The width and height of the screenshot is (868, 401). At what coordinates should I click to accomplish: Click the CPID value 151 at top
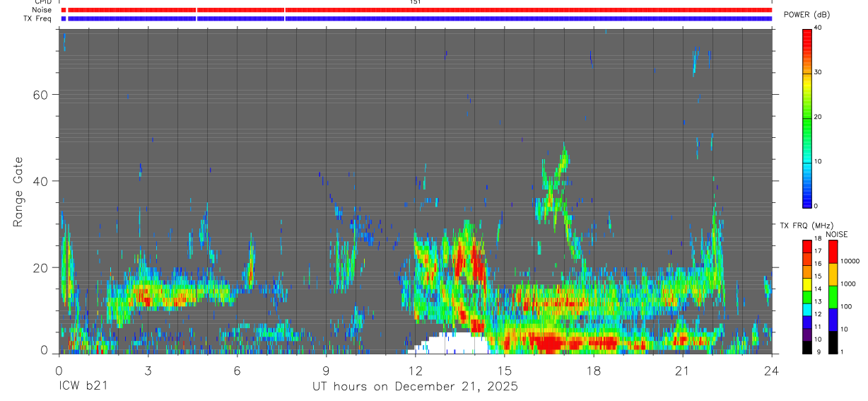pos(416,2)
